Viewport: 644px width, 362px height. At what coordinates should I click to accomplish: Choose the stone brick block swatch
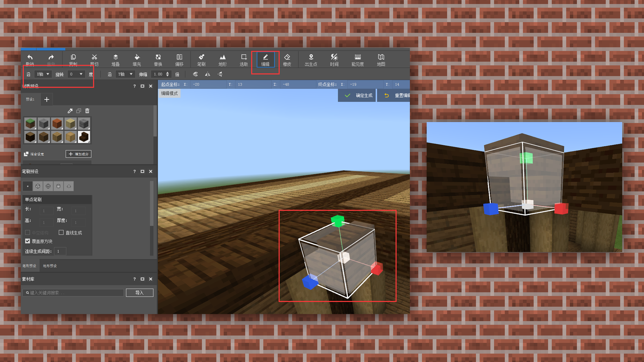84,124
